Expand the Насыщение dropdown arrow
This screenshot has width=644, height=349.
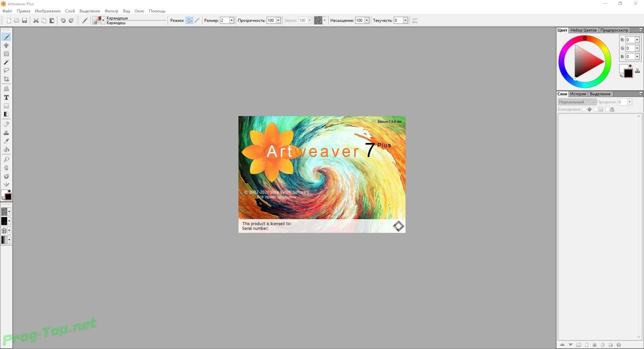tap(367, 20)
